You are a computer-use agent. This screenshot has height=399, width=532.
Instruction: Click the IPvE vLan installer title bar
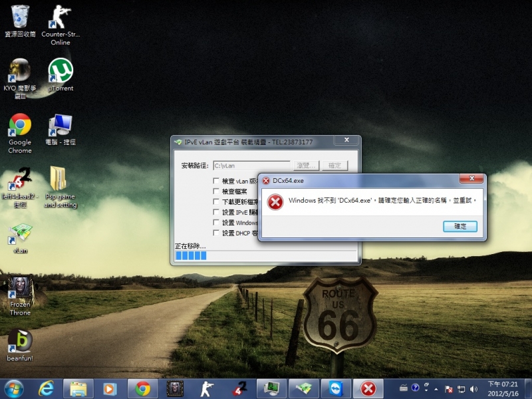253,142
